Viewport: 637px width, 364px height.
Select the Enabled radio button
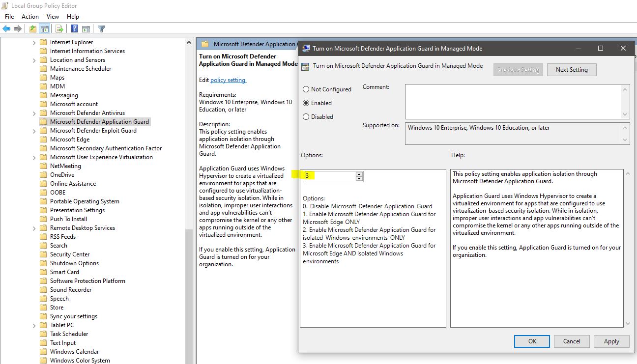pos(307,103)
